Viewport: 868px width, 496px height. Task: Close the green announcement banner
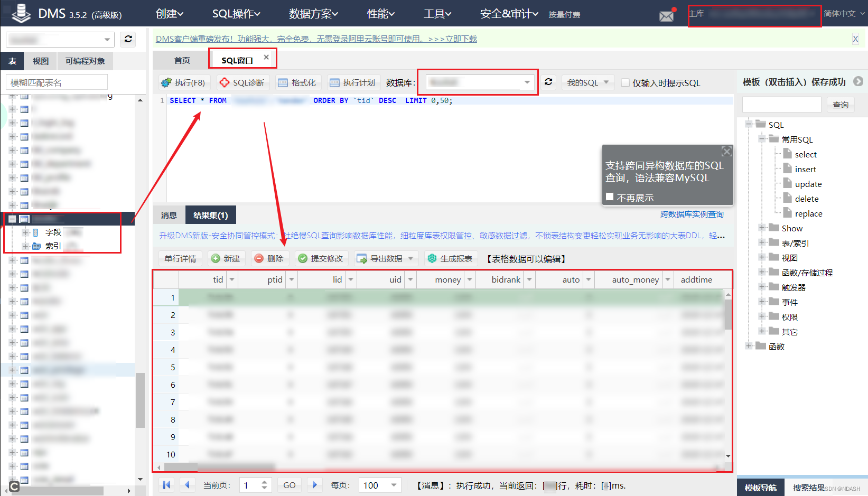pos(855,39)
